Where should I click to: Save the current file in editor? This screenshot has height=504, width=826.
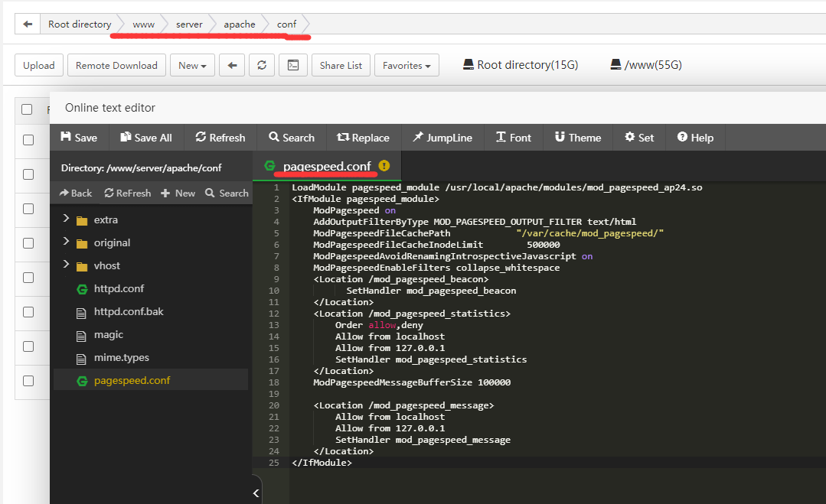(79, 138)
